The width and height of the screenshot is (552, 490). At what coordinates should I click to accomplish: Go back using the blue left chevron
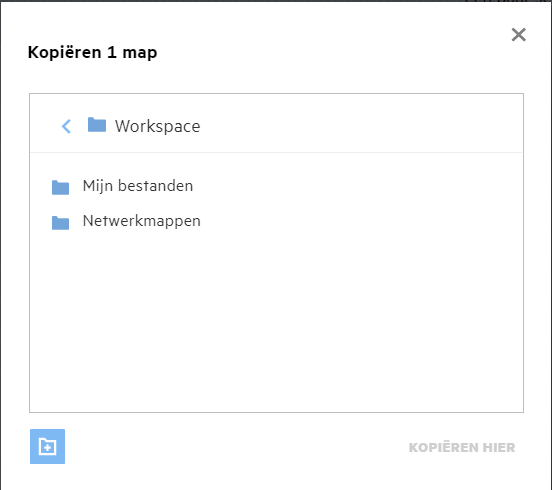tap(66, 126)
